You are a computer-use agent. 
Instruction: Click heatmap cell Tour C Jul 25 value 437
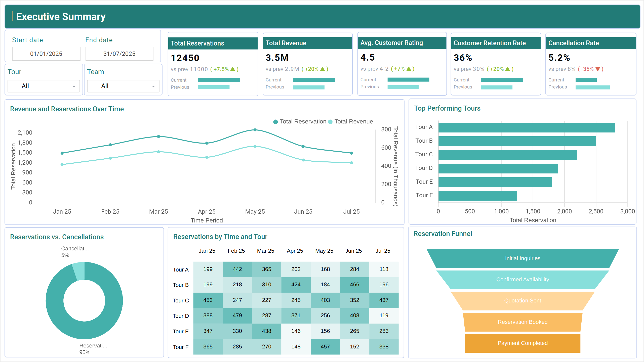(x=384, y=300)
